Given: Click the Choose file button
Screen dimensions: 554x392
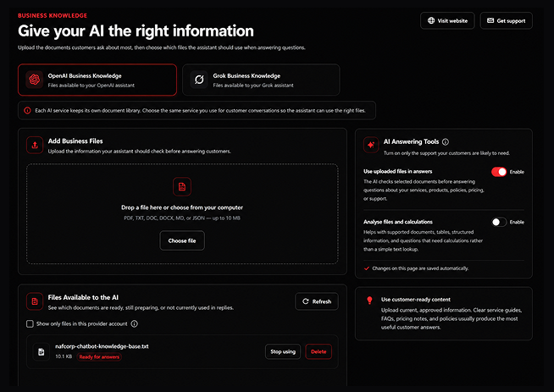Looking at the screenshot, I should coord(182,240).
